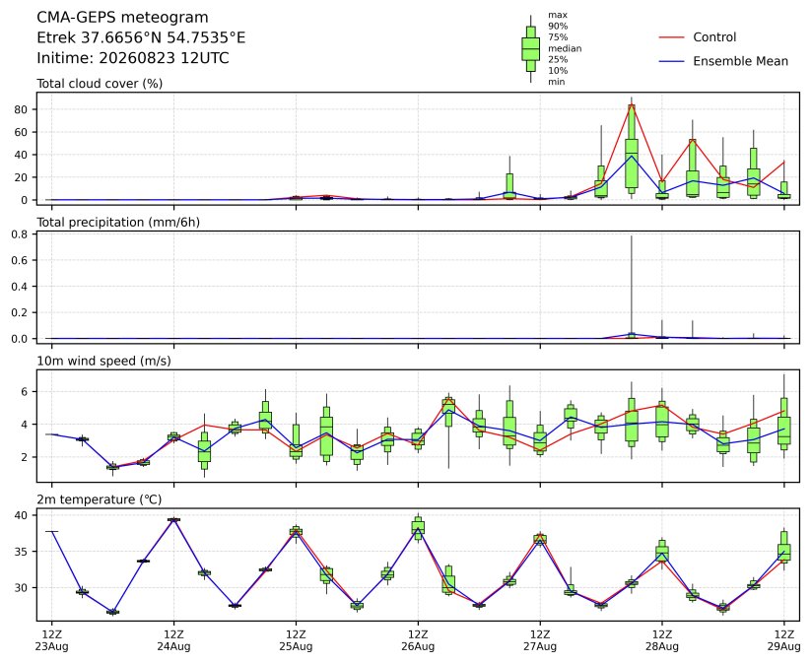Click the median legend label
The height and width of the screenshot is (663, 812).
565,48
